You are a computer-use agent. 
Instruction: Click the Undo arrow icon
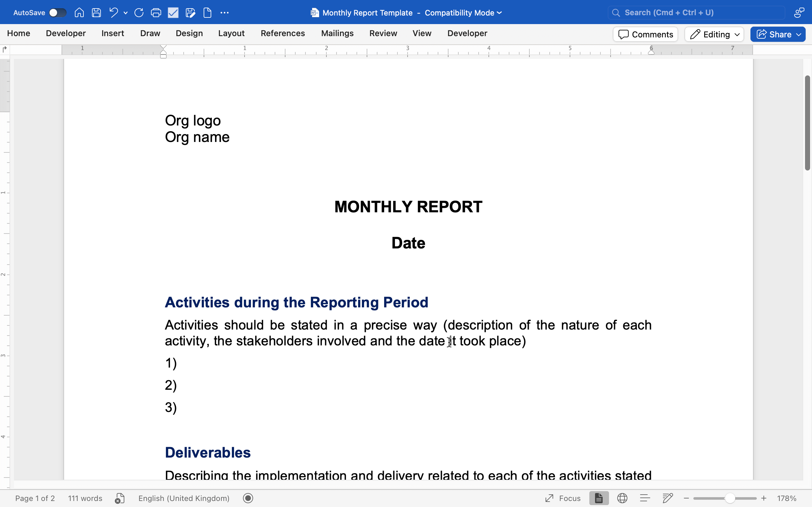(114, 13)
